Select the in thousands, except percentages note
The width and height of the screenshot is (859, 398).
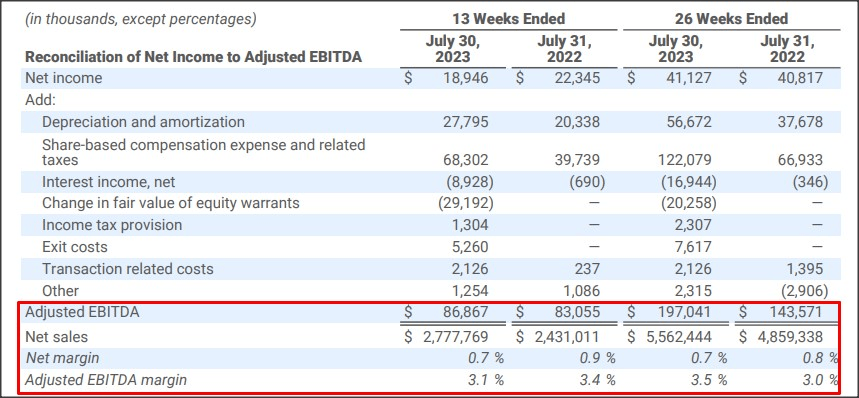click(x=141, y=20)
